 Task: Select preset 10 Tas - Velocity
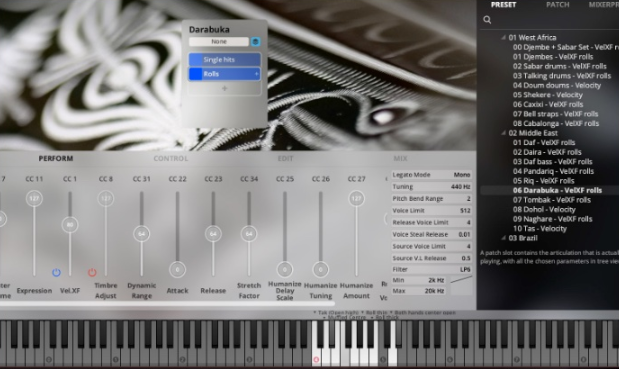(540, 229)
